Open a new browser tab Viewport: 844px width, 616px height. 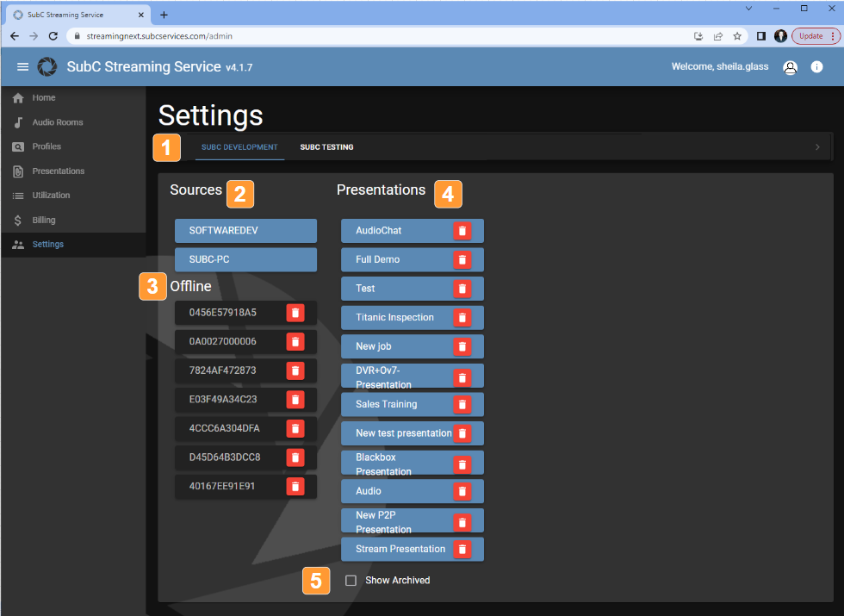(164, 16)
